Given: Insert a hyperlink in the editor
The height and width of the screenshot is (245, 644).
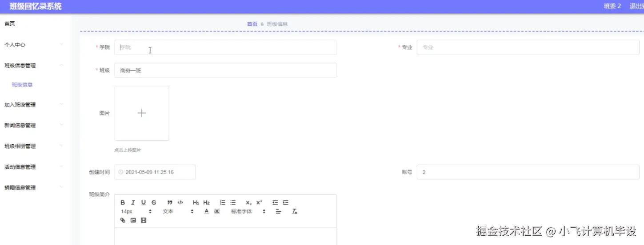Looking at the screenshot, I should (x=123, y=220).
